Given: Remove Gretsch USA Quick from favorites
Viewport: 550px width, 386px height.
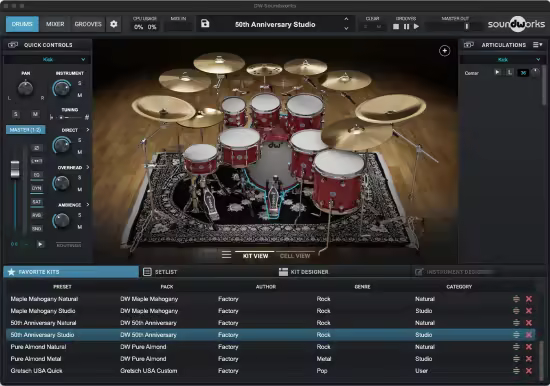Looking at the screenshot, I should (529, 371).
